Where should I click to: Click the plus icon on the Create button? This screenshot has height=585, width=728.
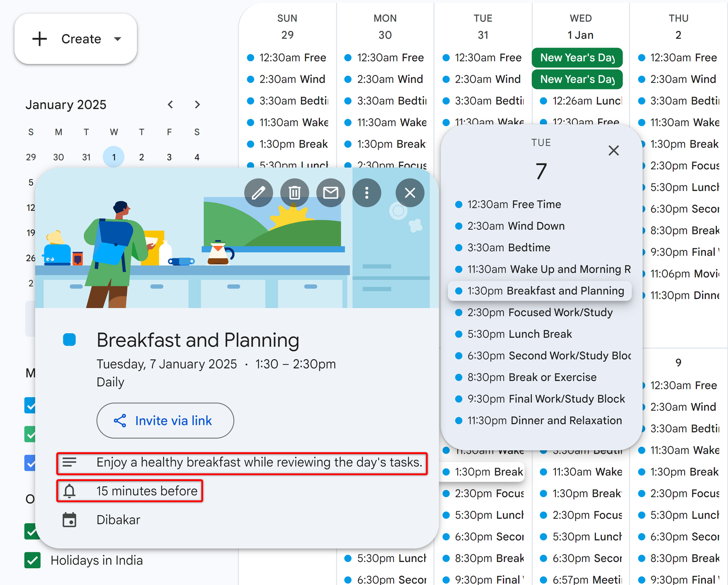pos(40,39)
